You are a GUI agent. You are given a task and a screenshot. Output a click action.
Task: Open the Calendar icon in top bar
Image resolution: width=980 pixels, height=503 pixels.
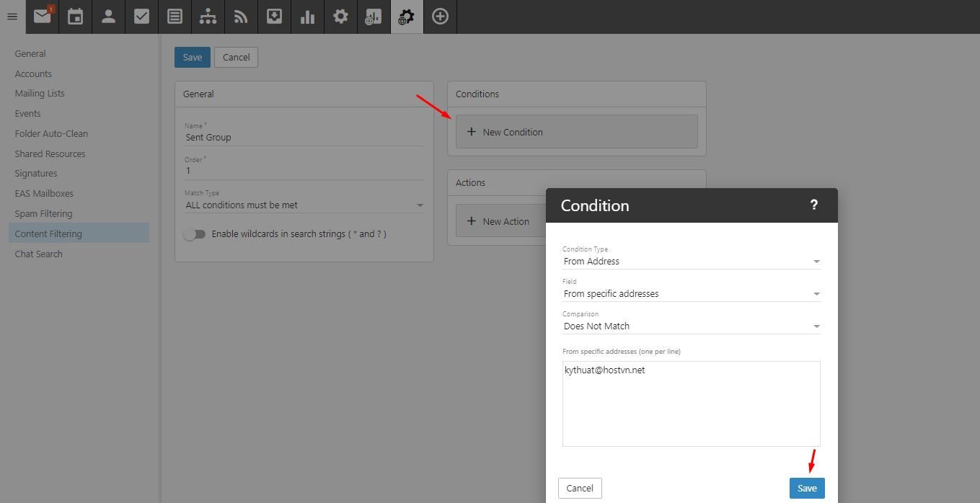click(75, 17)
